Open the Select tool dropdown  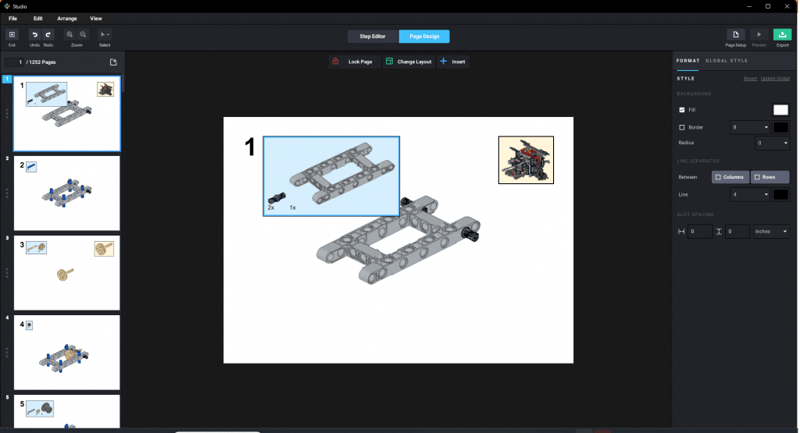[x=105, y=35]
